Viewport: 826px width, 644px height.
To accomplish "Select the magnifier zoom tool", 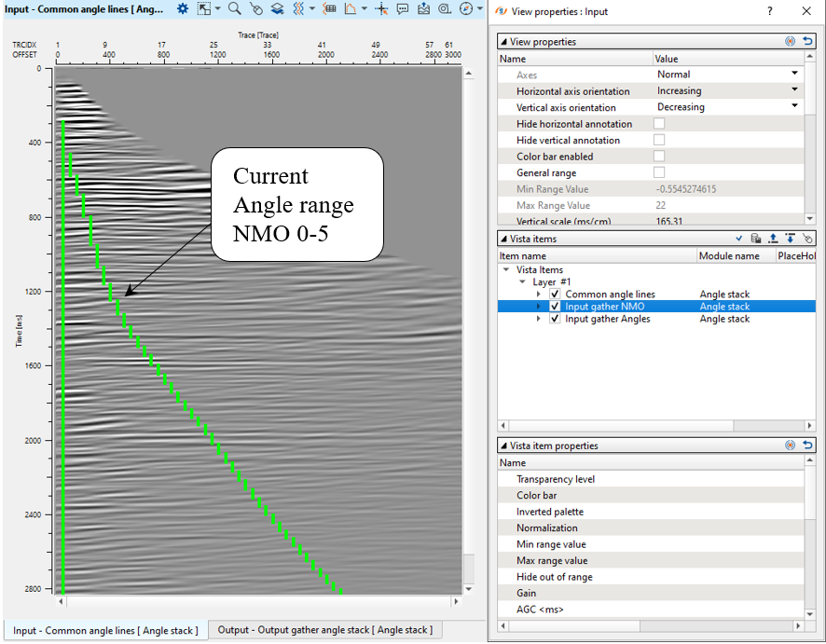I will 235,8.
